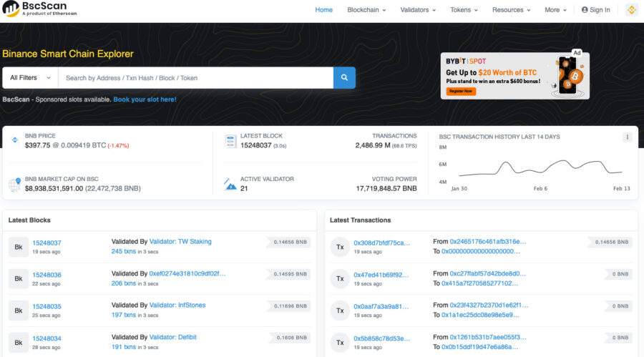This screenshot has height=357, width=644.
Task: Open chart options three-dot menu
Action: [627, 137]
